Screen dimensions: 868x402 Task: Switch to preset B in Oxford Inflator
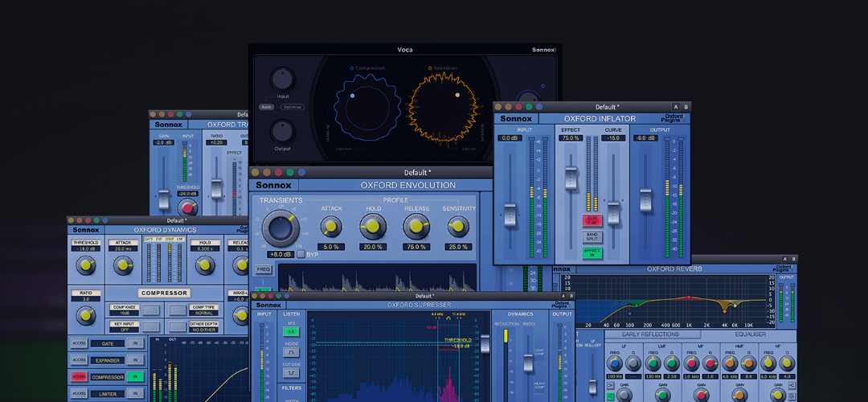(686, 107)
